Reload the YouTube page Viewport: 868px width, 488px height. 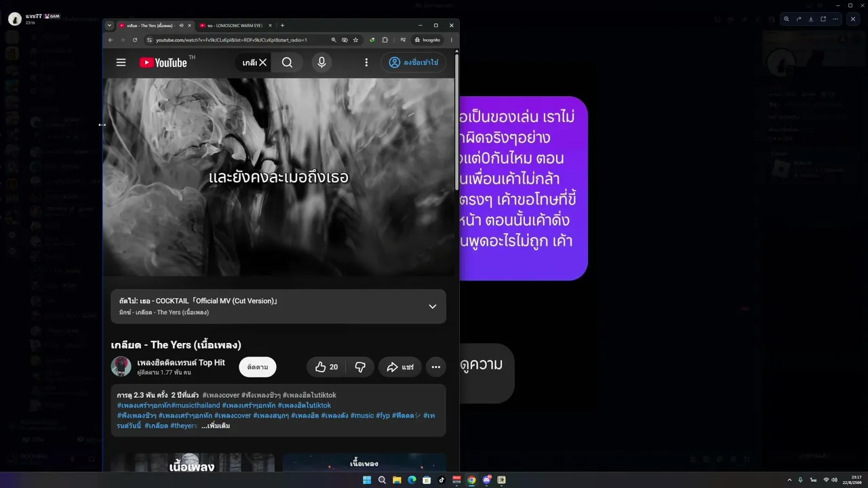coord(135,40)
